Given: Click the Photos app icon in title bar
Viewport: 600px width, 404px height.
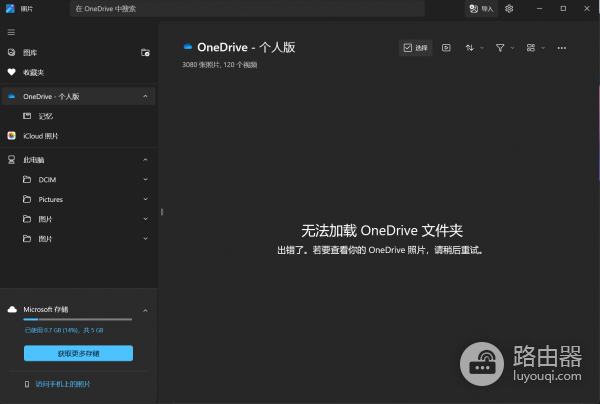Looking at the screenshot, I should coord(10,8).
